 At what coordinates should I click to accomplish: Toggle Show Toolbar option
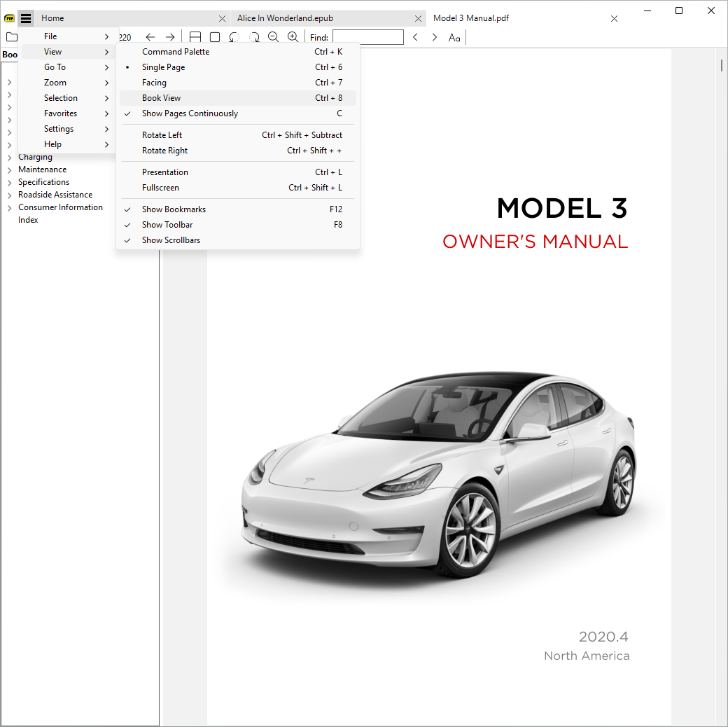(x=238, y=225)
